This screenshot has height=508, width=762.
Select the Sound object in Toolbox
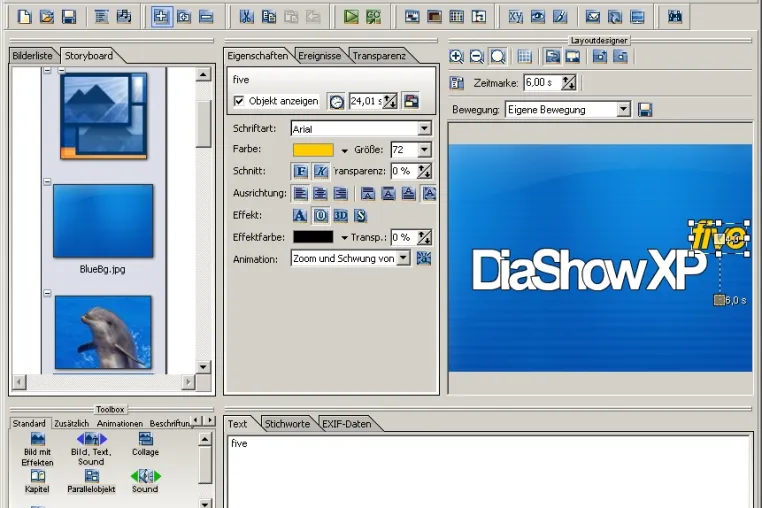point(145,481)
